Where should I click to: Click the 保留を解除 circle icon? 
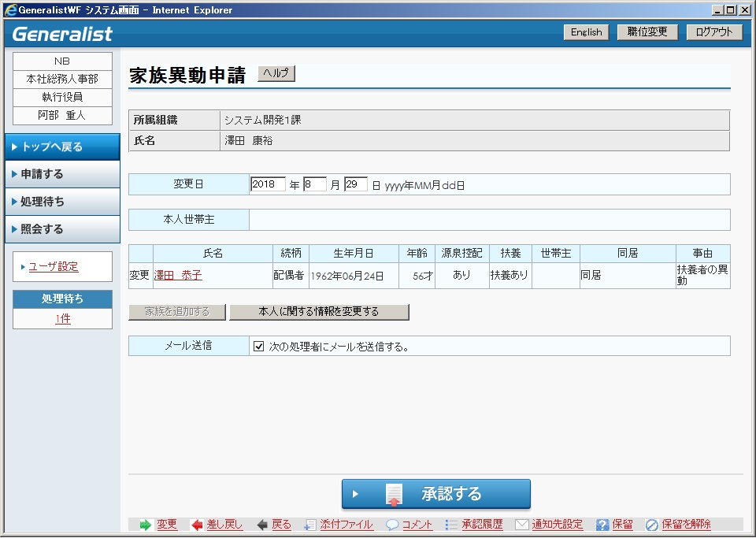(652, 525)
